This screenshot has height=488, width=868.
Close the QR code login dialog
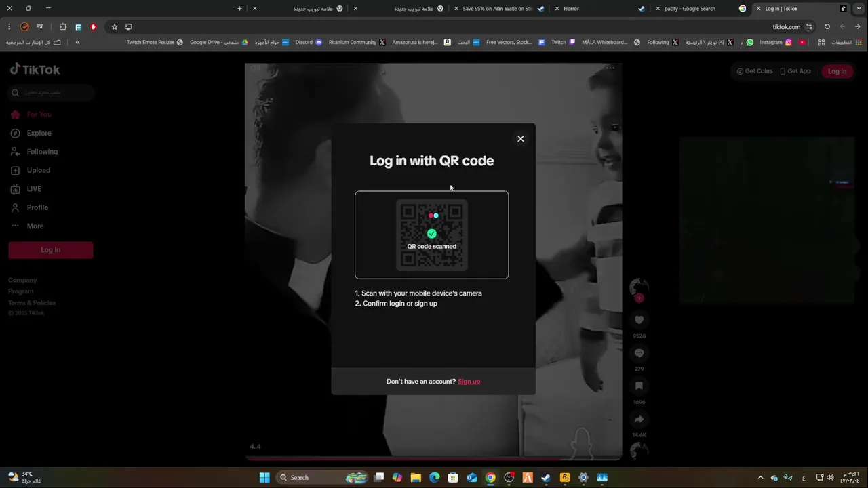521,139
